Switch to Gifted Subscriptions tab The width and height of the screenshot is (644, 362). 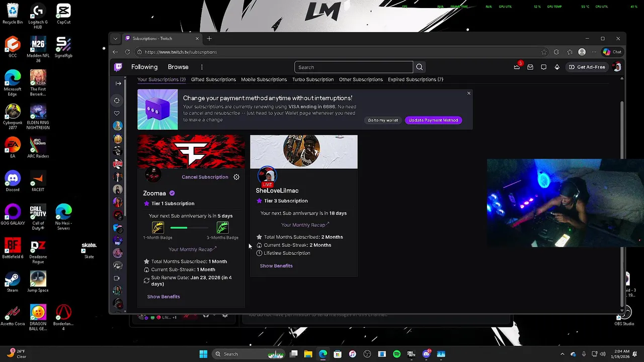(213, 79)
